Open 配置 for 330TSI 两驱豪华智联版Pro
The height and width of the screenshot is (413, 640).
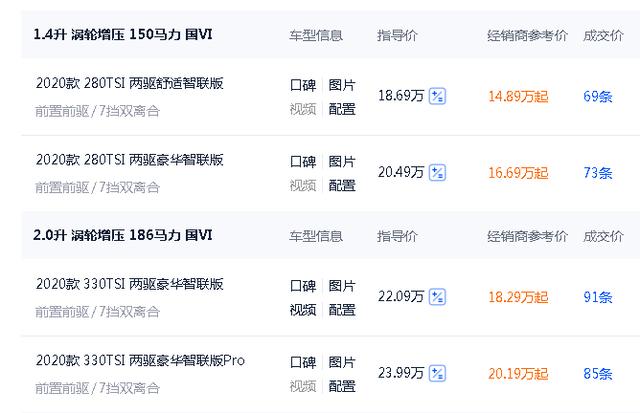(x=342, y=386)
